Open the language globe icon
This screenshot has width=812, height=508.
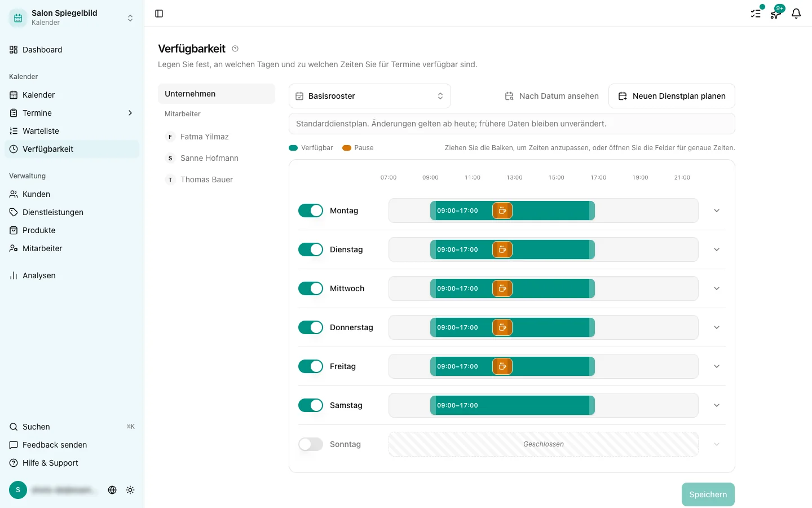(x=112, y=490)
